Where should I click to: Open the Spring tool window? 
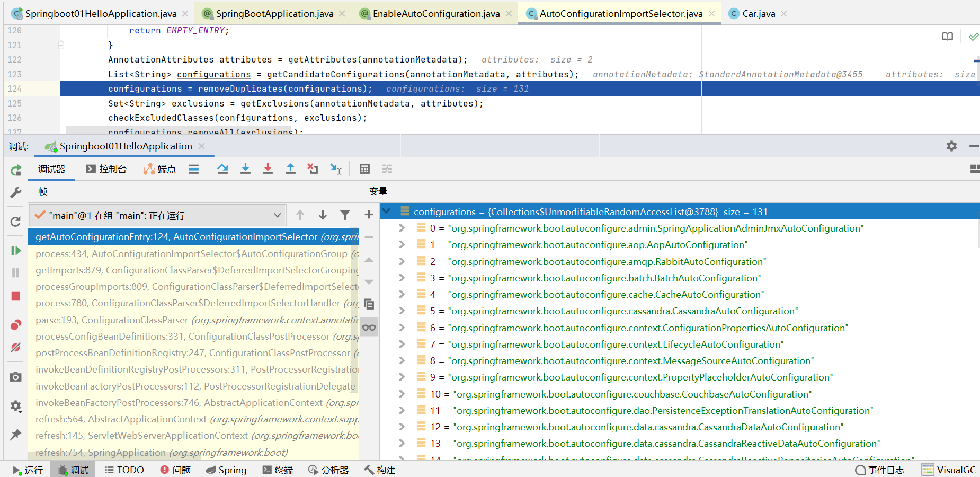pyautogui.click(x=226, y=470)
